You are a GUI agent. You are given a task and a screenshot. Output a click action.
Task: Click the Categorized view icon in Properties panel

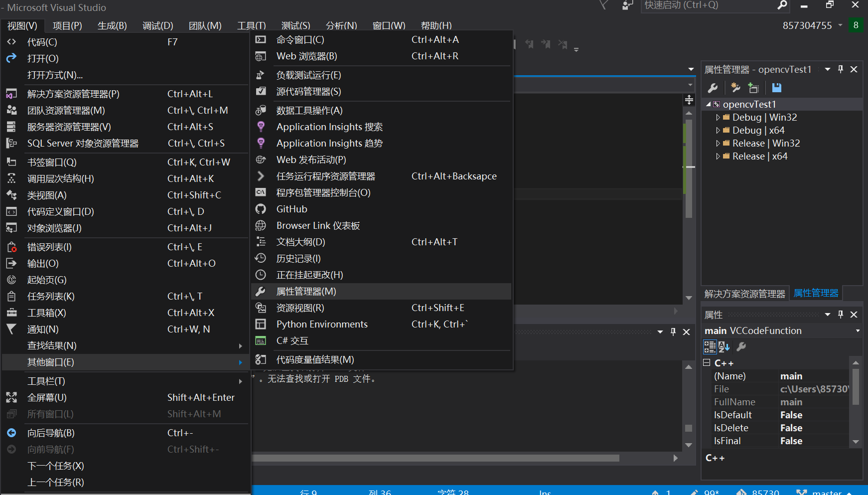[710, 346]
